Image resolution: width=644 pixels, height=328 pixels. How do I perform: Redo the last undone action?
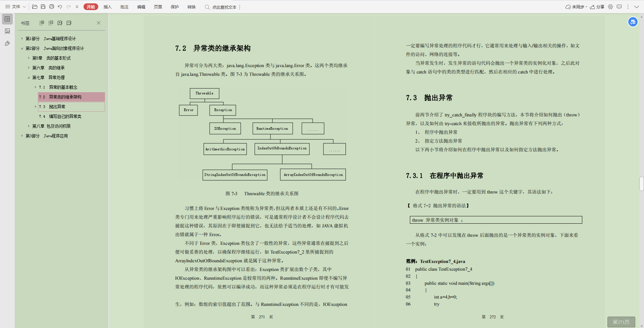coord(68,7)
